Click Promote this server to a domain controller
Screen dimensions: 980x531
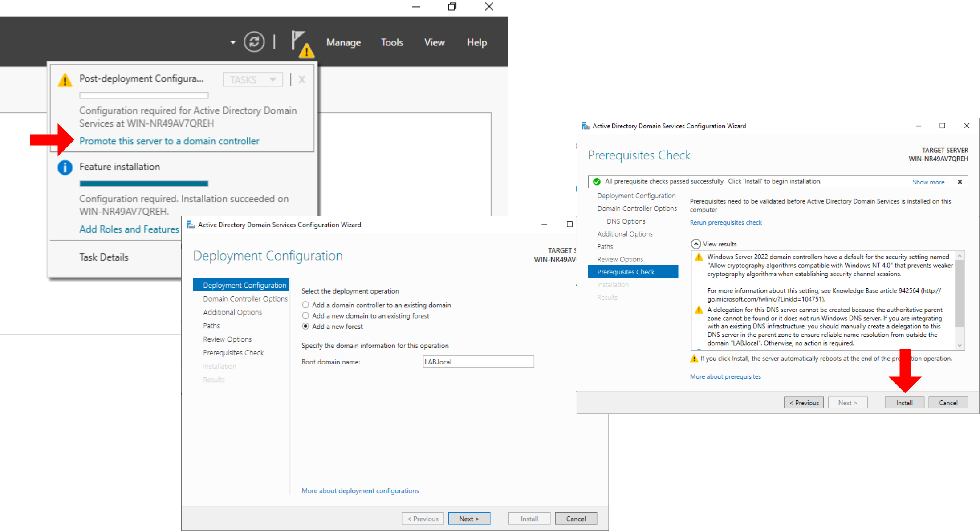coord(169,141)
